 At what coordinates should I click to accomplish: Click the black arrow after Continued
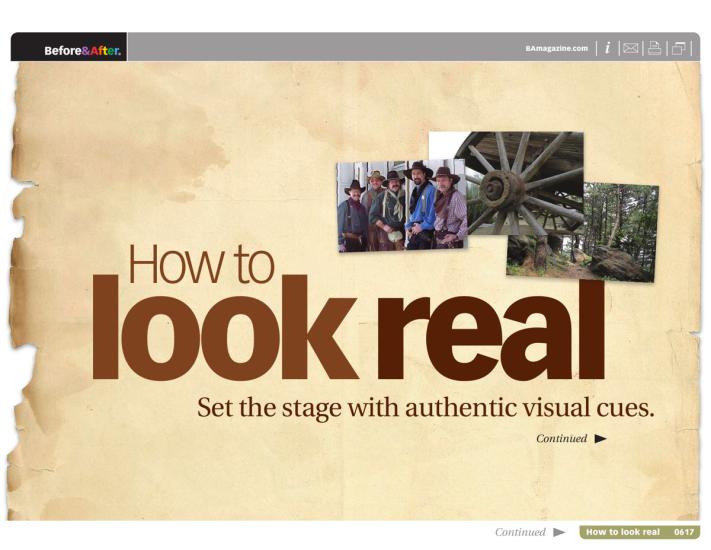coord(600,438)
